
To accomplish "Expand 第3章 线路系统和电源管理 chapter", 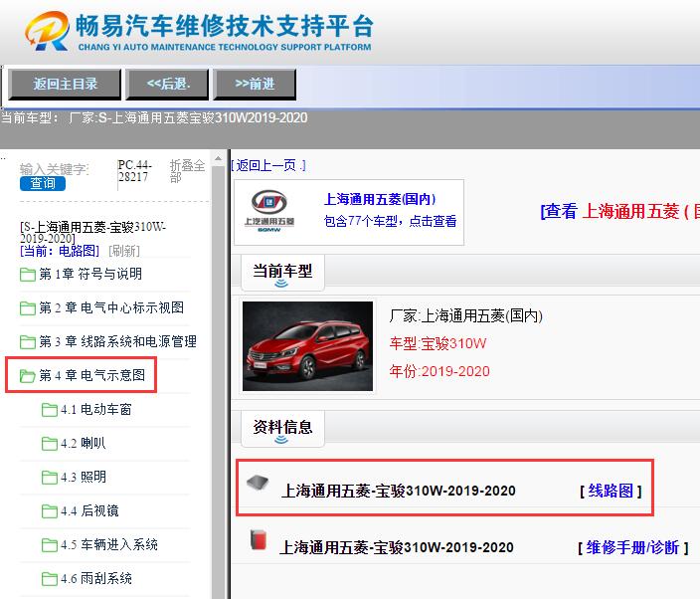I will pyautogui.click(x=117, y=342).
